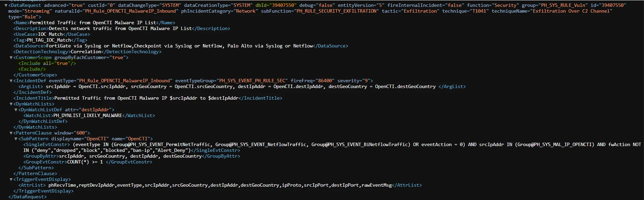Click the fireFreq value '86400'

pos(325,81)
